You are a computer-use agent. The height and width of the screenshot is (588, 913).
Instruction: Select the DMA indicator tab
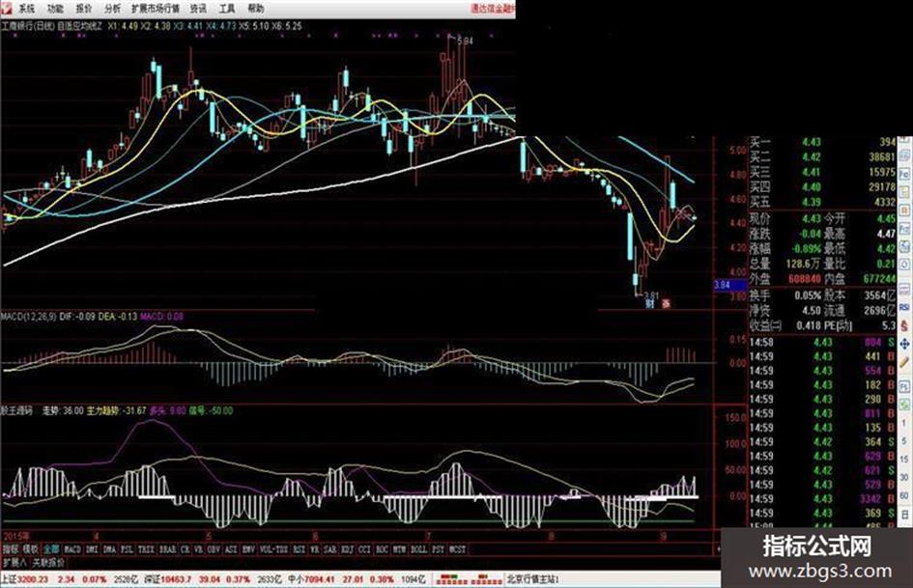coord(109,549)
